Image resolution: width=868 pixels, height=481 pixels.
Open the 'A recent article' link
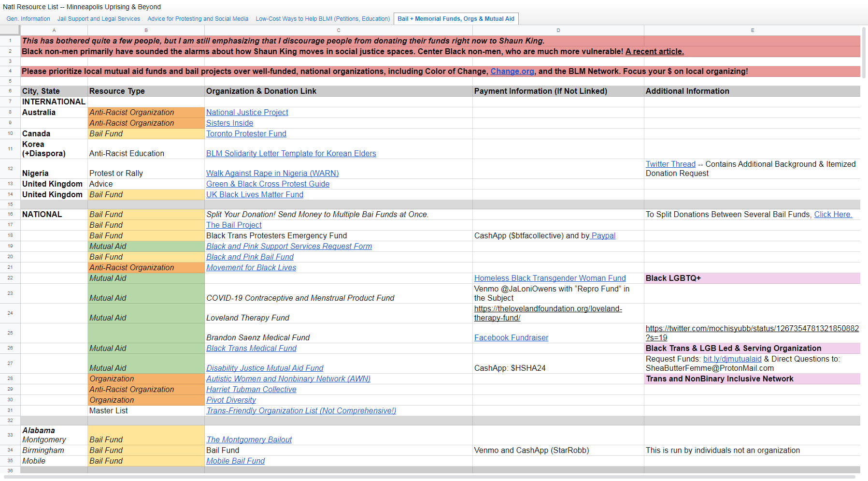tap(655, 51)
